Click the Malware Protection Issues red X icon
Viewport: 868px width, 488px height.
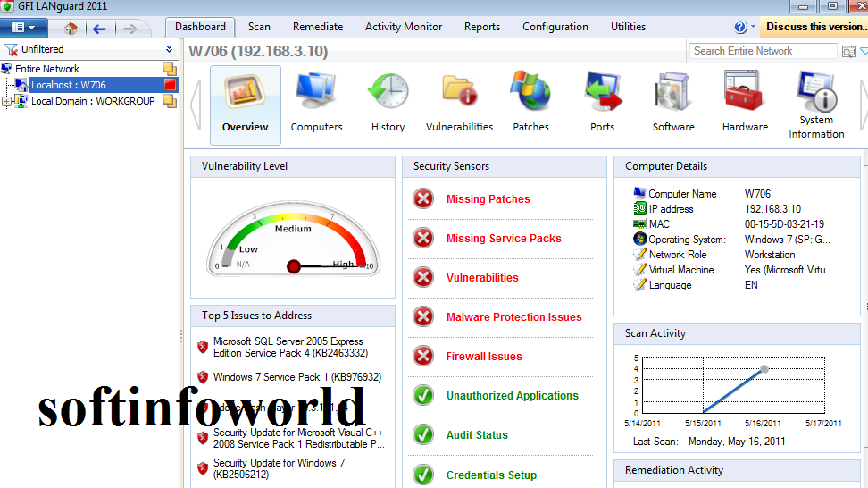point(423,316)
